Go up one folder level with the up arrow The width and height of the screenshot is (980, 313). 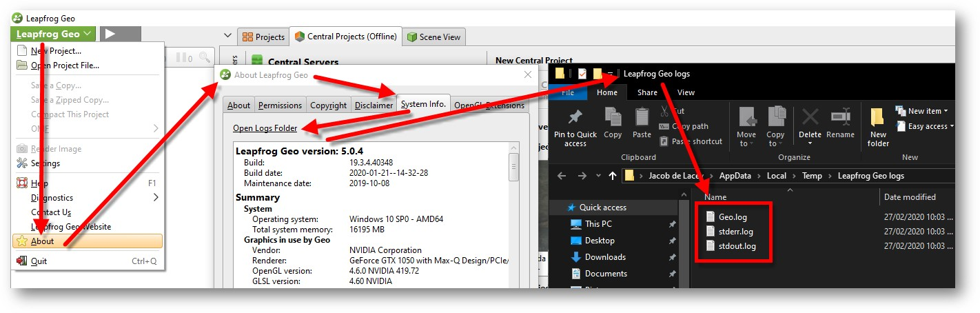[612, 176]
